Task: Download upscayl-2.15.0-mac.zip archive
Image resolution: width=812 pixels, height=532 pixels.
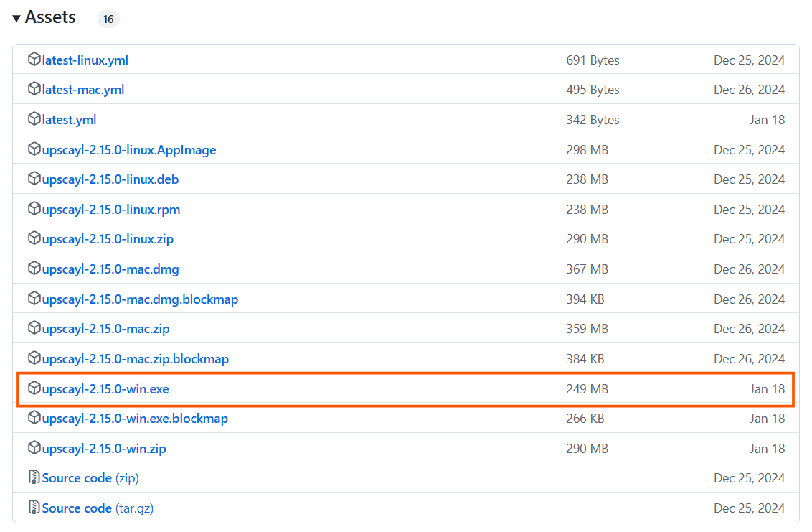Action: (x=105, y=329)
